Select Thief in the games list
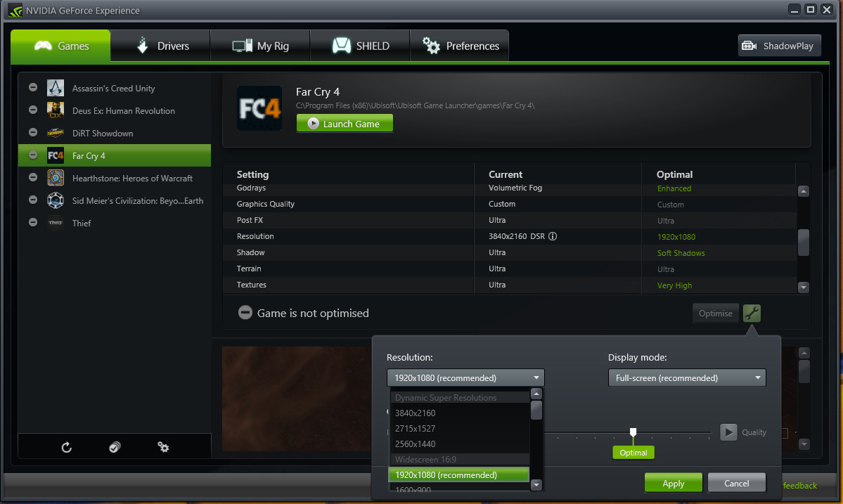843x504 pixels. 115,223
